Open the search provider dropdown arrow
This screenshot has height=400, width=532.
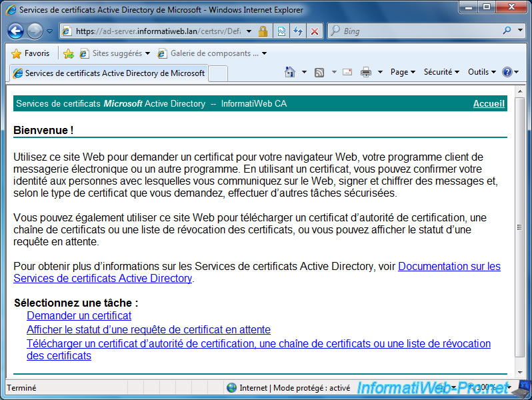(521, 30)
